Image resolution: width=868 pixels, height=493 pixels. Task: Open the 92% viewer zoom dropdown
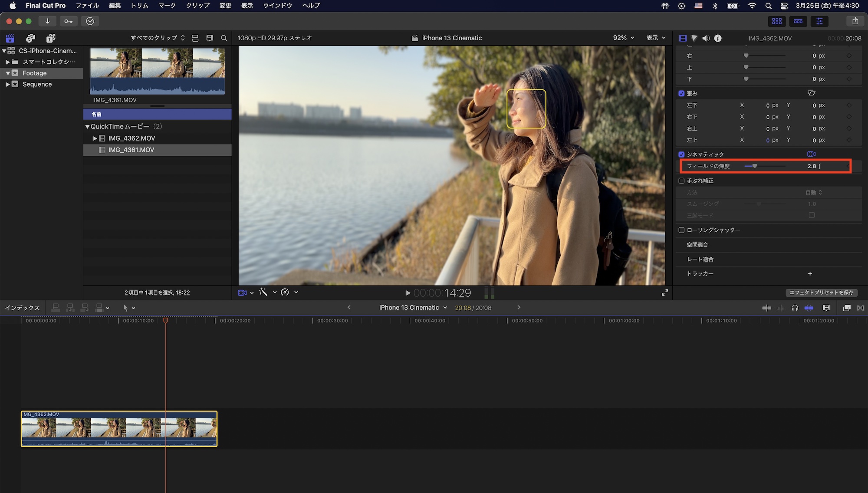coord(623,38)
